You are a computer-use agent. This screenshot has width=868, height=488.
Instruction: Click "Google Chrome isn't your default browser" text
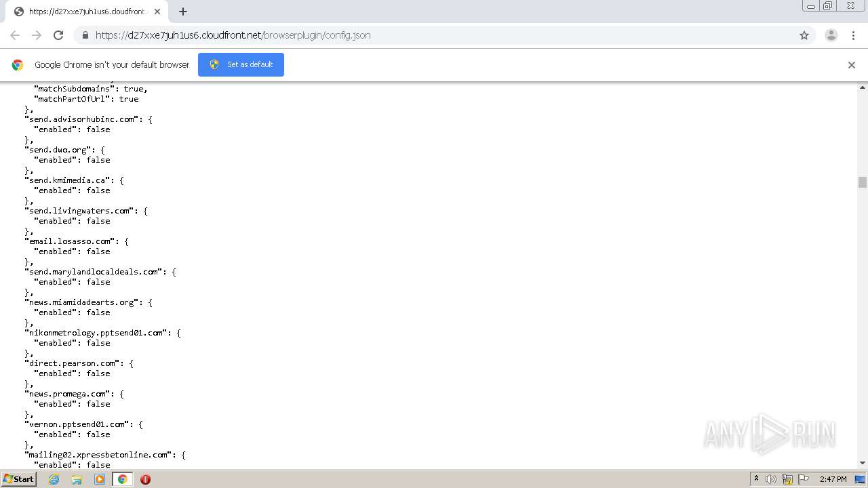click(x=112, y=65)
